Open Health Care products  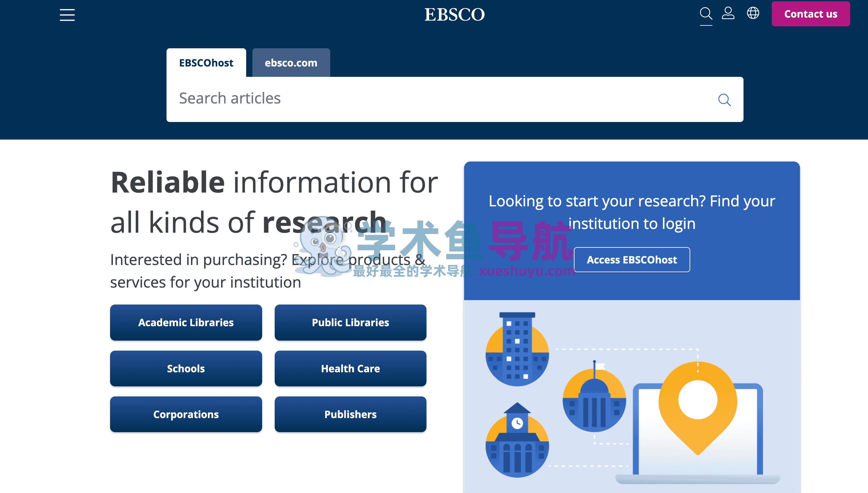click(350, 368)
